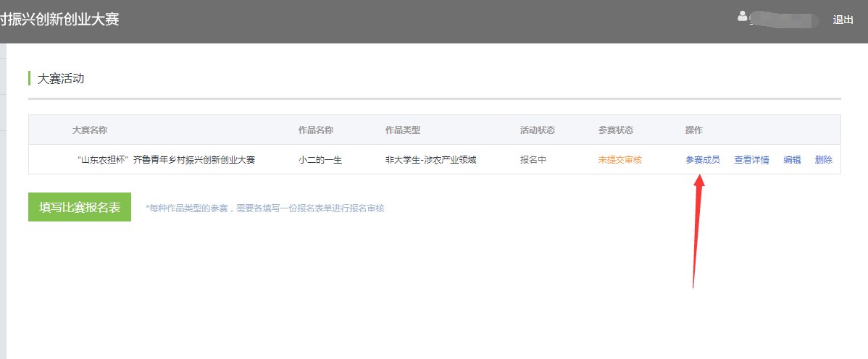Click the 大赛名称 column header
Image resolution: width=868 pixels, height=359 pixels.
click(x=90, y=130)
